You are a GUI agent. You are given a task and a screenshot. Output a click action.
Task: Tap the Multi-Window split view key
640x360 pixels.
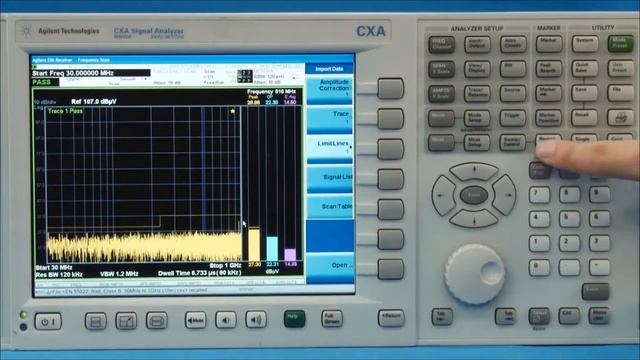(96, 321)
